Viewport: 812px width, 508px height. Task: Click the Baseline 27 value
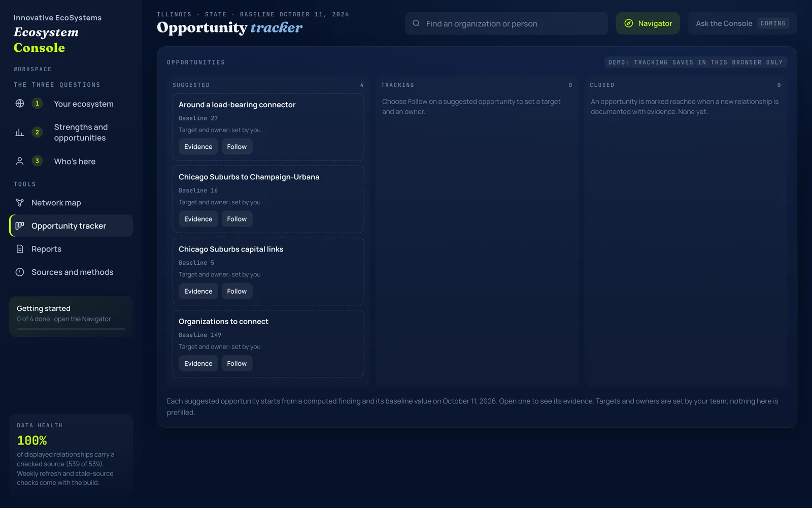[x=198, y=118]
